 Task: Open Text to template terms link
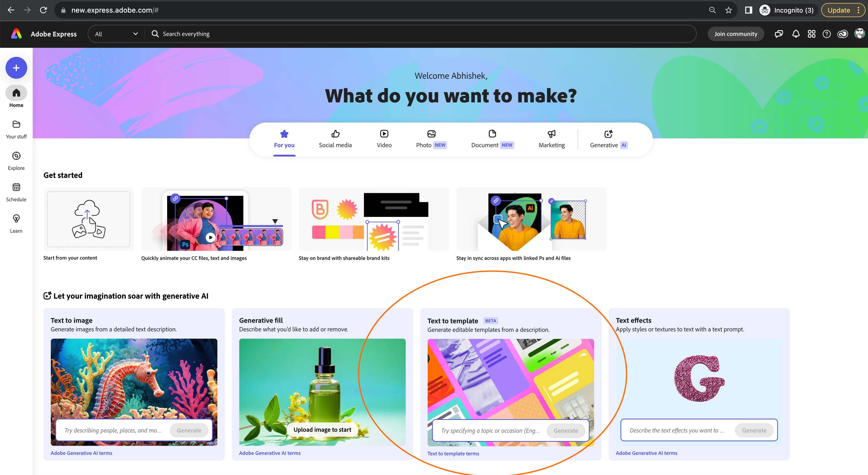pos(453,453)
